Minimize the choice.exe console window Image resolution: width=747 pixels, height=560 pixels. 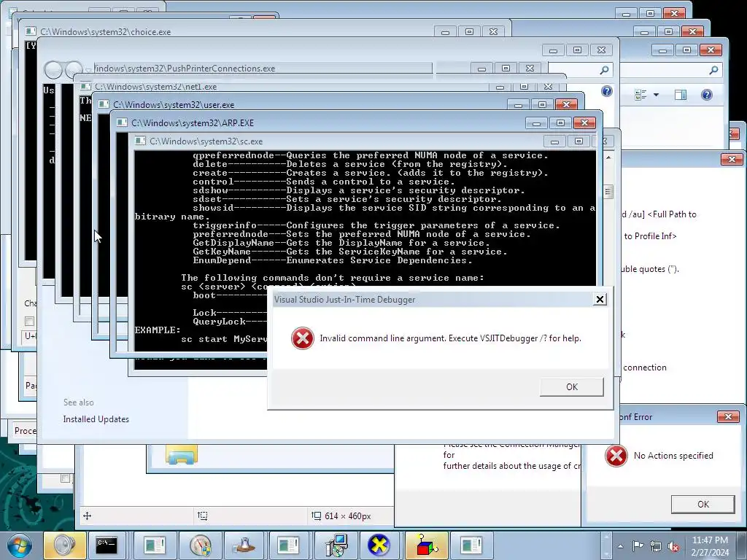click(445, 32)
